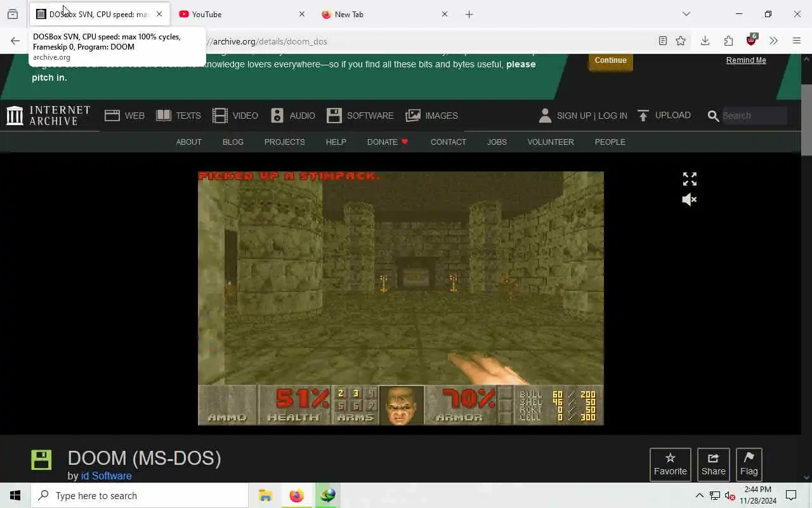Open the PROJECTS menu item
Viewport: 812px width, 508px height.
(285, 142)
